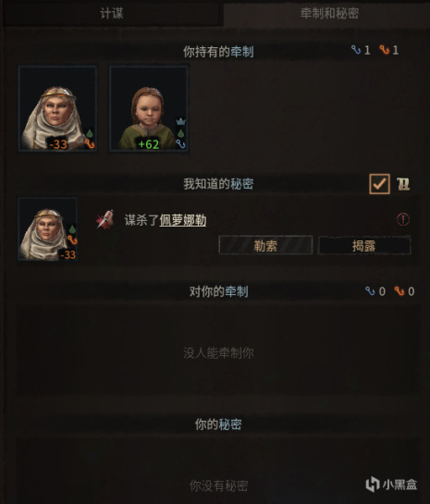
Task: Click the green drop icon on child portrait
Action: point(181,133)
